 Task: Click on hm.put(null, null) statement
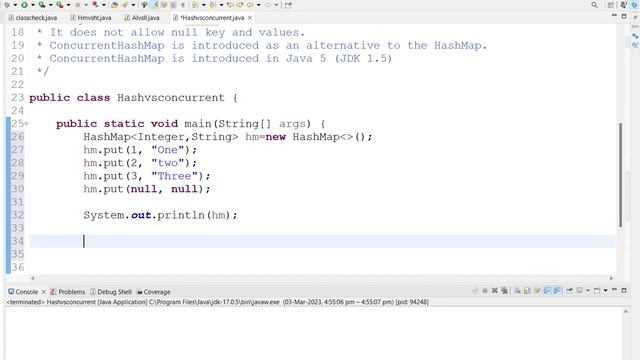(147, 189)
